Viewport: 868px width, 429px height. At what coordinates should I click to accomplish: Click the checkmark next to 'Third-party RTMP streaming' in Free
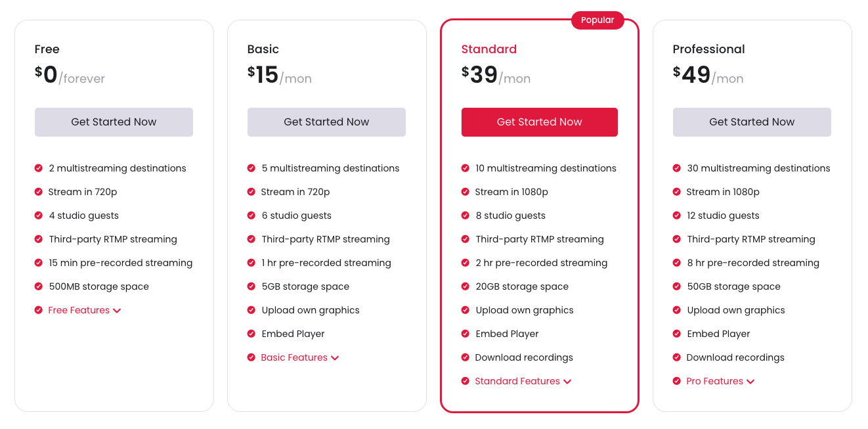point(39,239)
